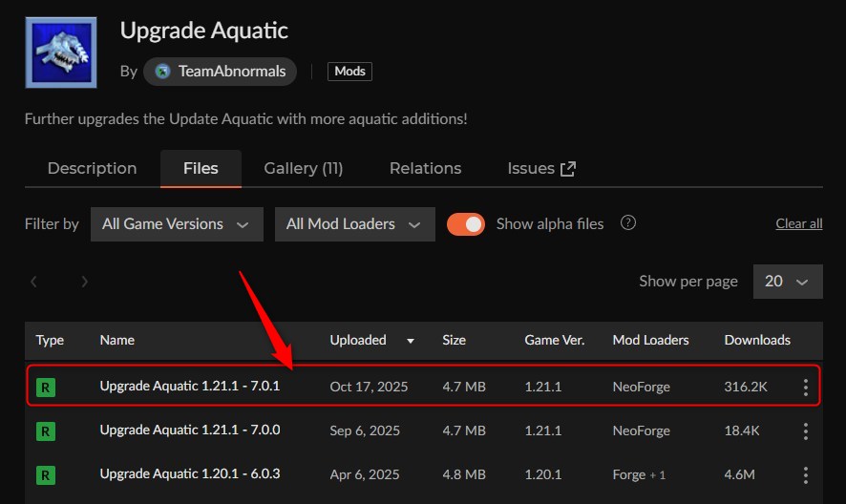Sort by the Name column header
The height and width of the screenshot is (504, 846).
click(x=117, y=340)
